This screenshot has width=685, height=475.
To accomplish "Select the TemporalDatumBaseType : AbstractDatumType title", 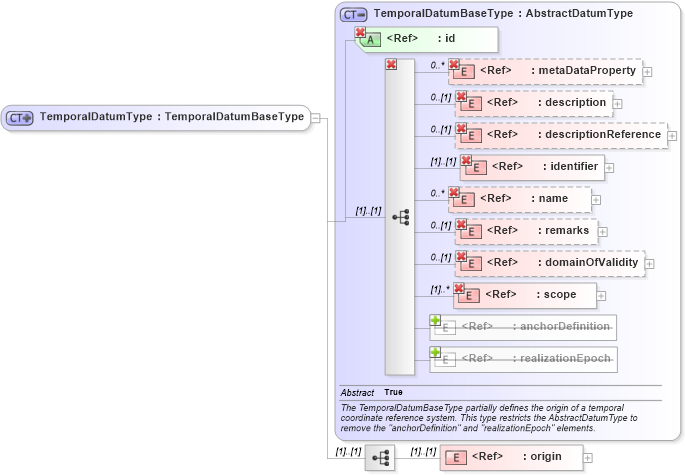I will coord(503,14).
